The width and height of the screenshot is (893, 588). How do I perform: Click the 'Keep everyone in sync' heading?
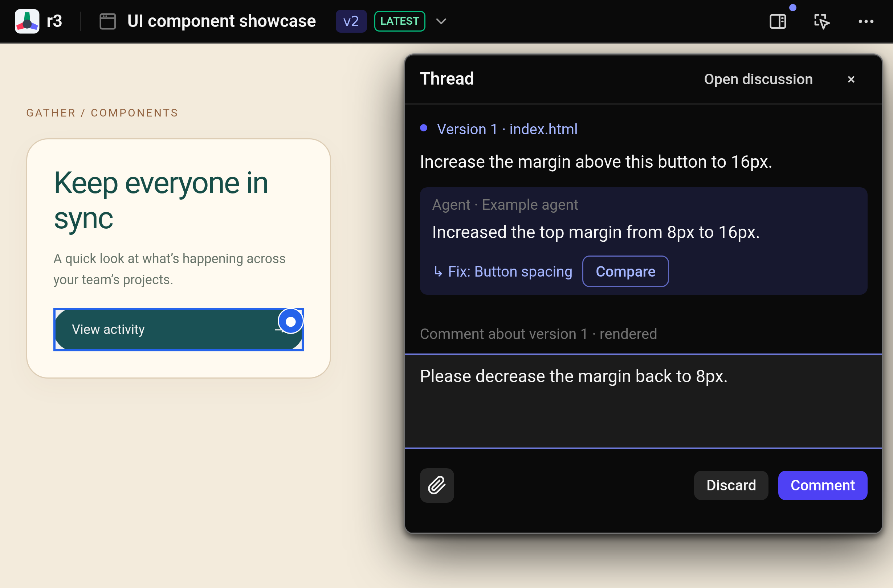[x=161, y=200]
